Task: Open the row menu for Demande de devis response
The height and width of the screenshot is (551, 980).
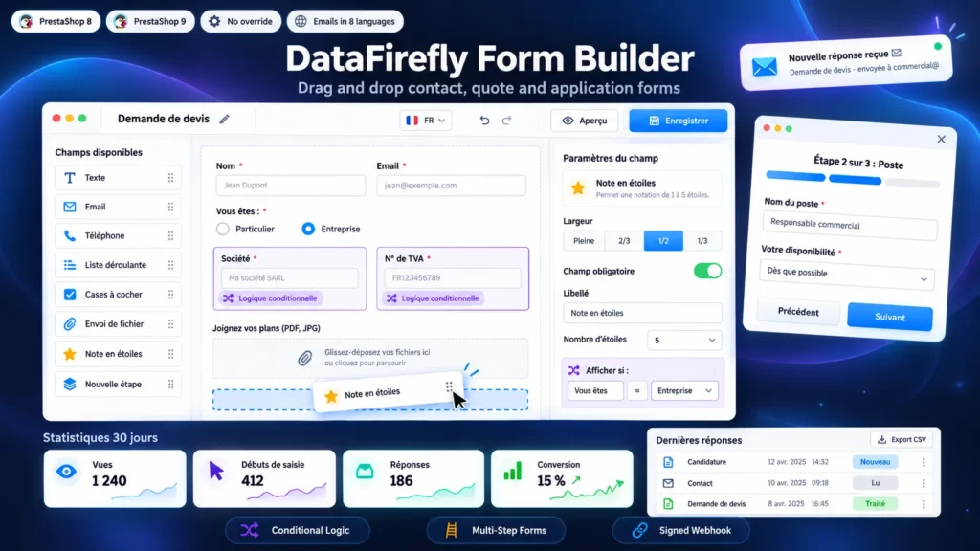Action: [924, 503]
